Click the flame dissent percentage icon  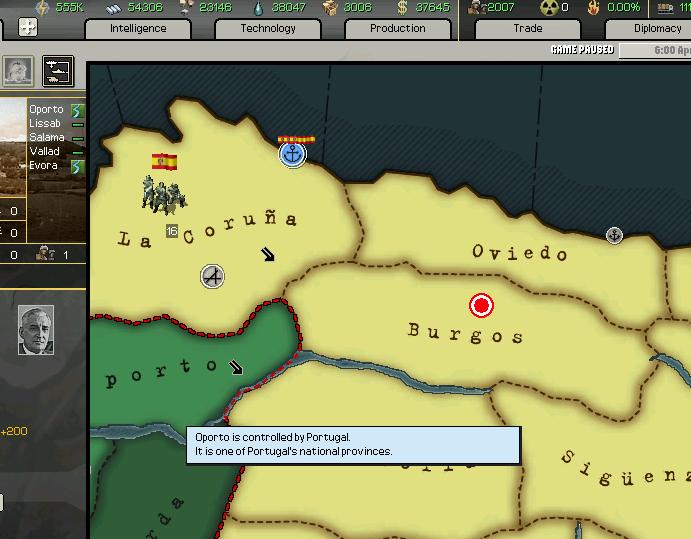(x=592, y=8)
